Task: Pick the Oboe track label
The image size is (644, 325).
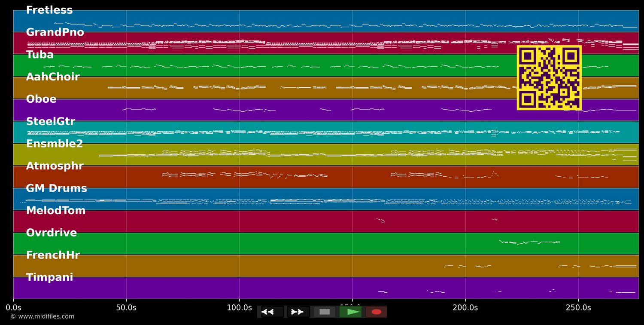Action: click(41, 99)
